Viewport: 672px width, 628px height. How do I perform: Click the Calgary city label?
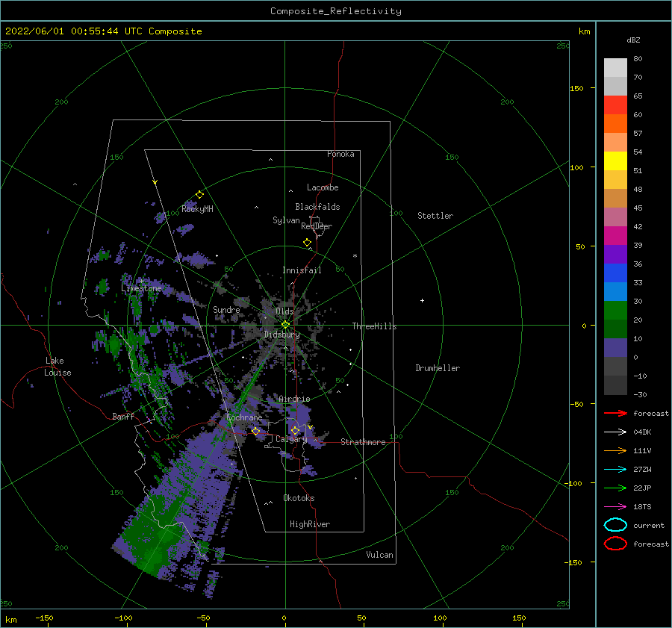291,439
